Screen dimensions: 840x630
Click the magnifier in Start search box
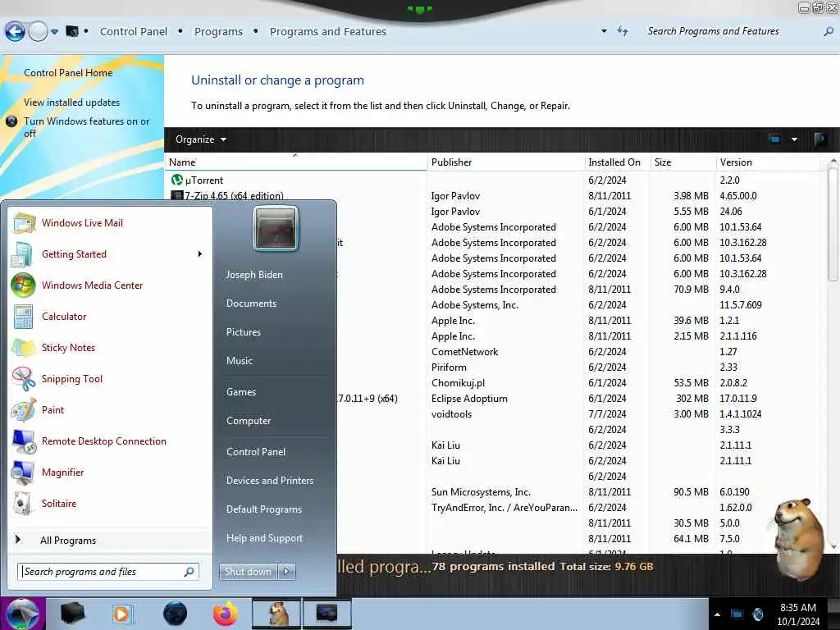tap(189, 572)
